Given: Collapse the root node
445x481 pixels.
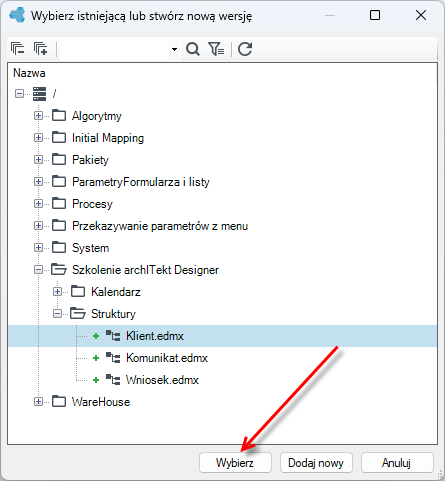Looking at the screenshot, I should (19, 94).
